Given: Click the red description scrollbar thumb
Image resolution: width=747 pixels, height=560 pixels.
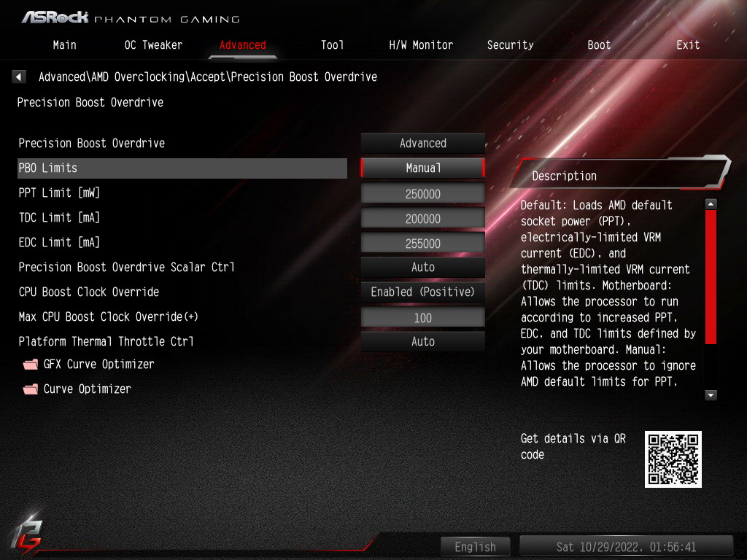Looking at the screenshot, I should tap(711, 277).
